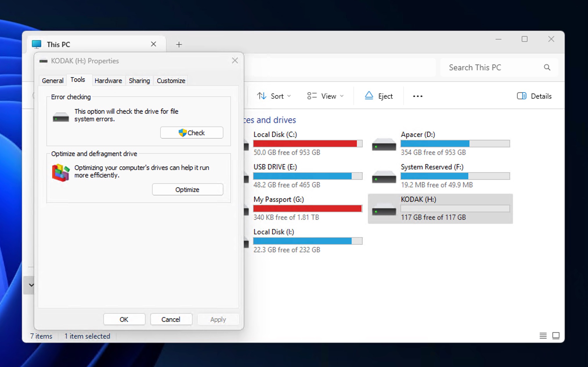Click the greyed-out Apply button
This screenshot has height=367, width=588.
pyautogui.click(x=218, y=319)
